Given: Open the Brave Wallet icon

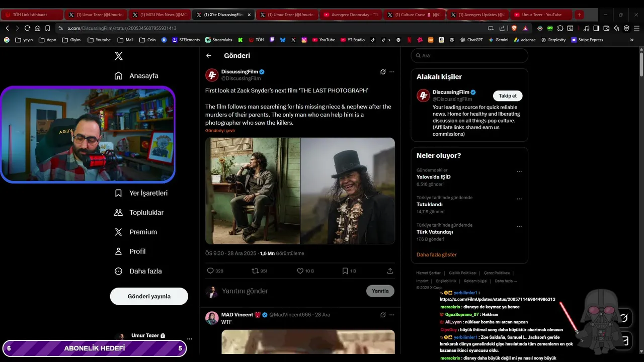Looking at the screenshot, I should coord(606,28).
